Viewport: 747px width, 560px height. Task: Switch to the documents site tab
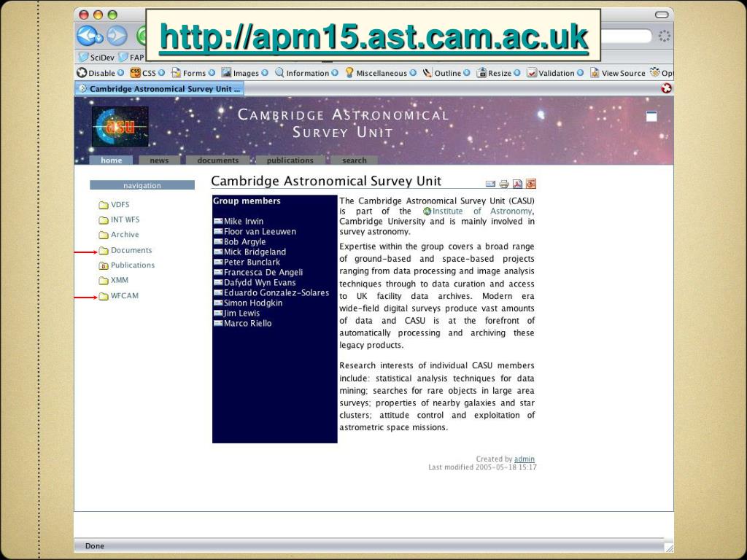[x=217, y=160]
